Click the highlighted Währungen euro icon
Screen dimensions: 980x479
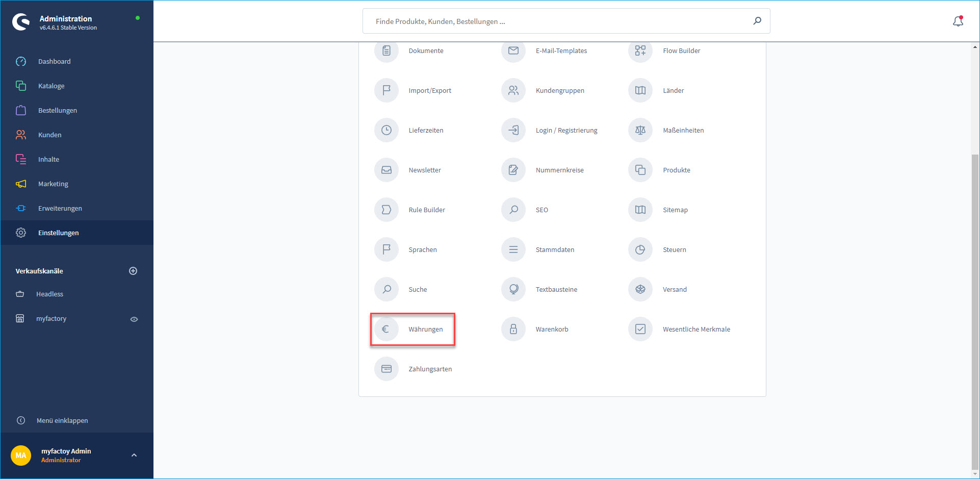point(386,329)
